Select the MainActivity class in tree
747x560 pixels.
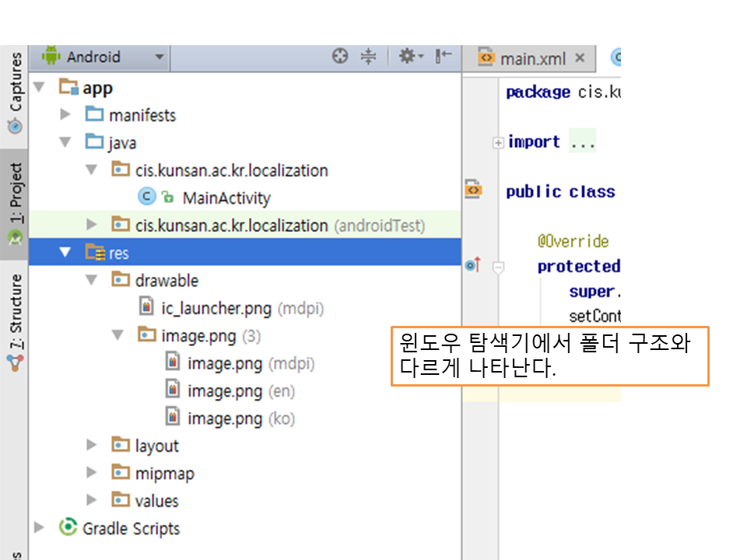point(226,198)
